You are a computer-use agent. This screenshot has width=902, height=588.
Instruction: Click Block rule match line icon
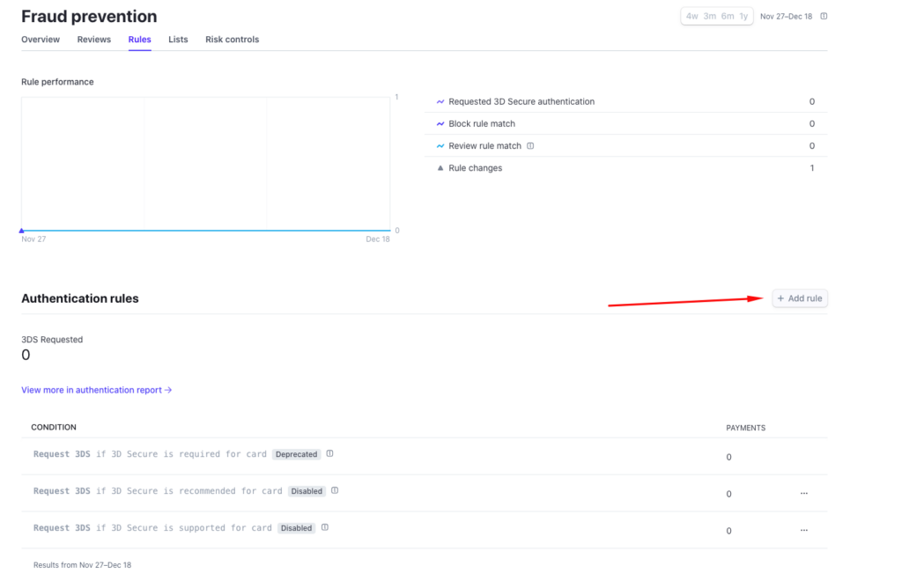440,124
